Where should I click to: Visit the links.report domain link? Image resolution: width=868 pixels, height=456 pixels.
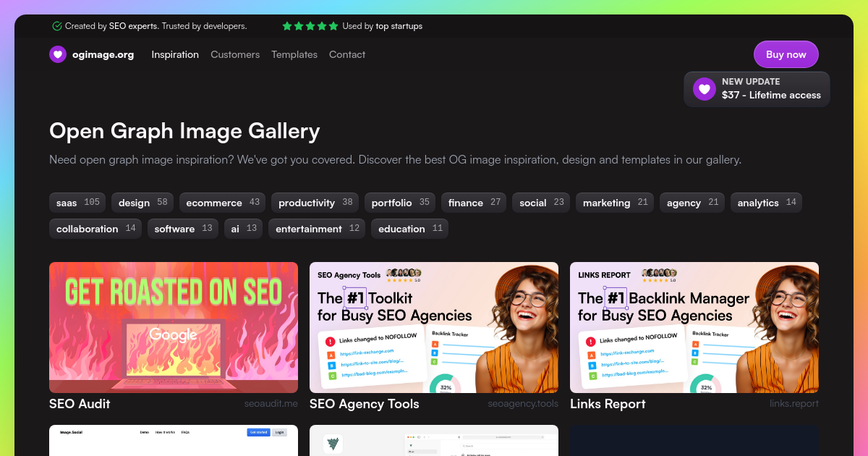pyautogui.click(x=794, y=404)
